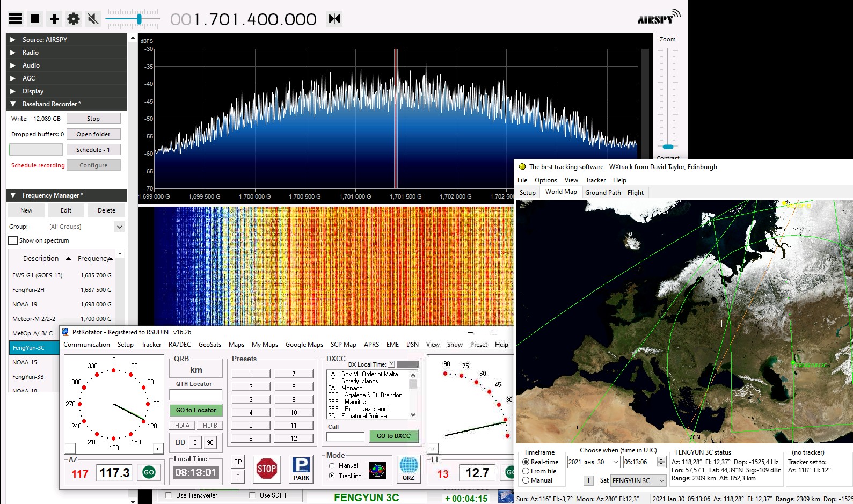Click the Open folder button
The image size is (853, 504).
93,134
